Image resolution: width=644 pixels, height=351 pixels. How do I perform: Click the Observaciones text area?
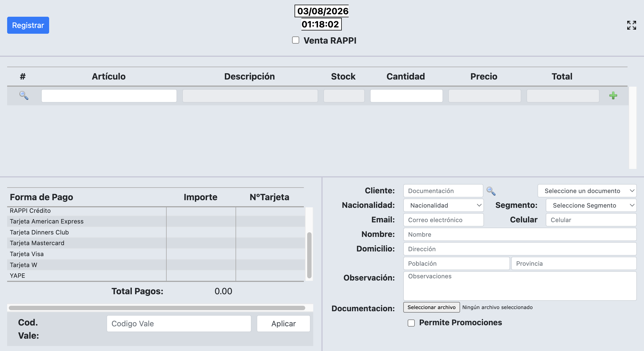coord(520,286)
